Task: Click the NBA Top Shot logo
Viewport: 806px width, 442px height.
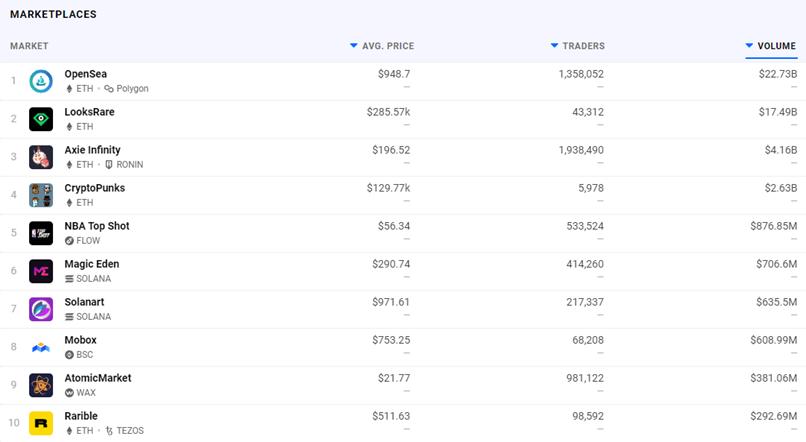Action: (41, 233)
